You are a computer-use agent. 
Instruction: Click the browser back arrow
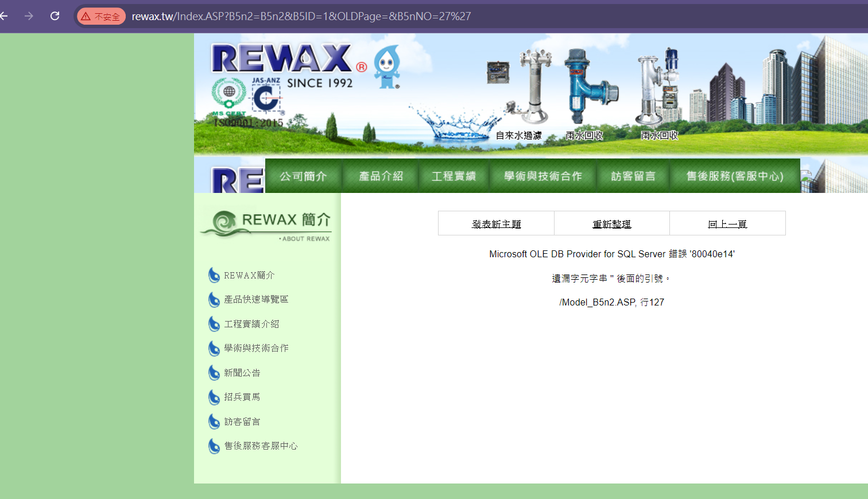pos(4,16)
